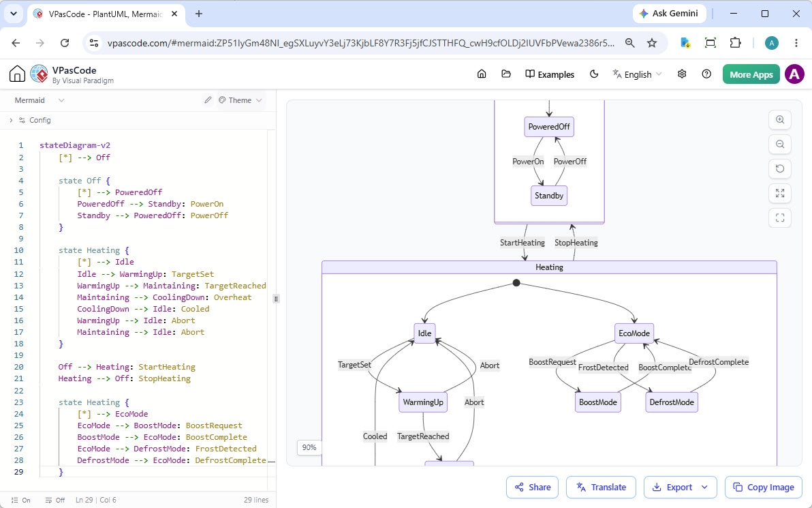Image resolution: width=812 pixels, height=508 pixels.
Task: Click the Heating composite state title
Action: pos(549,267)
